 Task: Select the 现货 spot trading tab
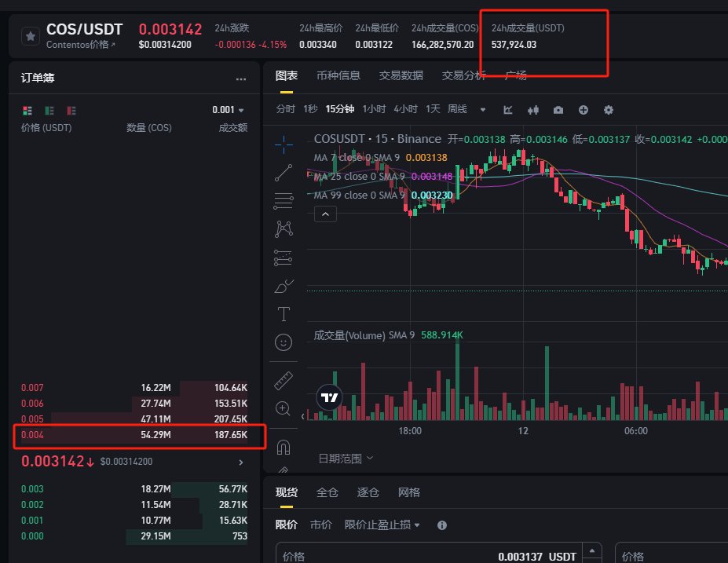[x=287, y=492]
